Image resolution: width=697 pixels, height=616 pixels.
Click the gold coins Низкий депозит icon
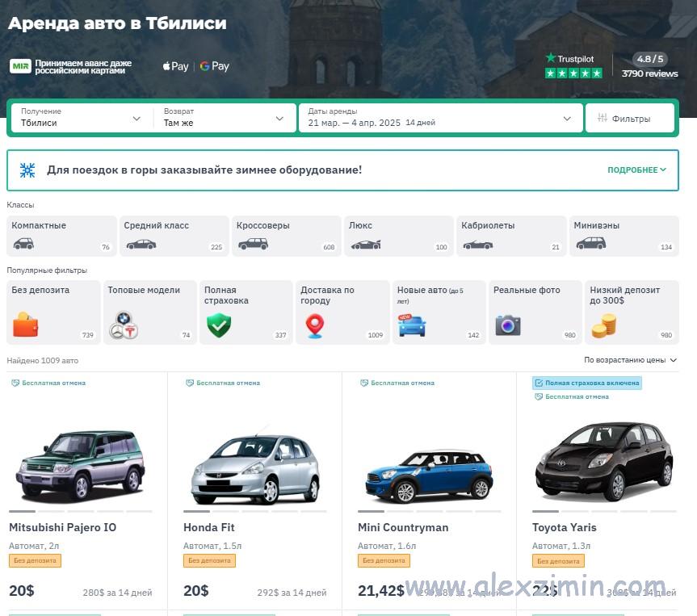coord(603,325)
